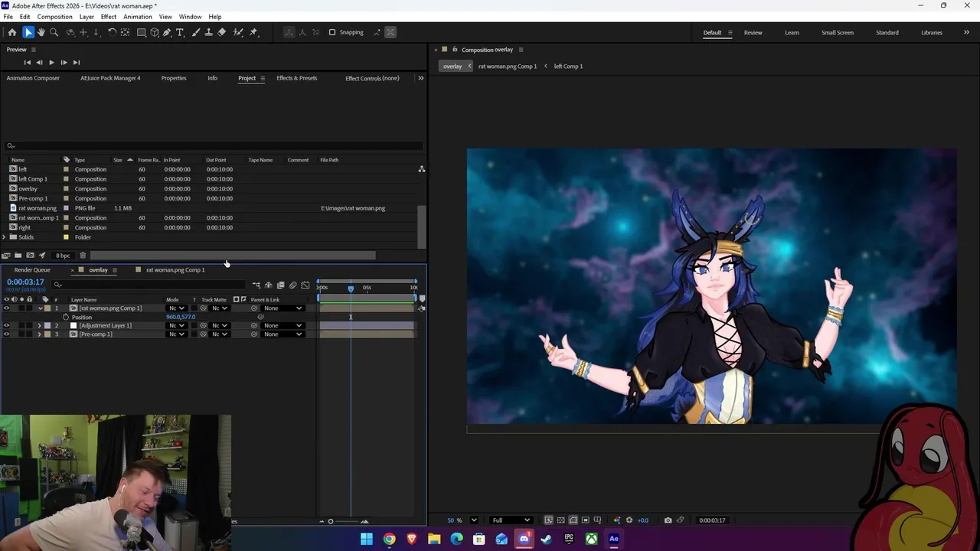Image resolution: width=980 pixels, height=551 pixels.
Task: Select the Horizontal Type tool
Action: [180, 32]
